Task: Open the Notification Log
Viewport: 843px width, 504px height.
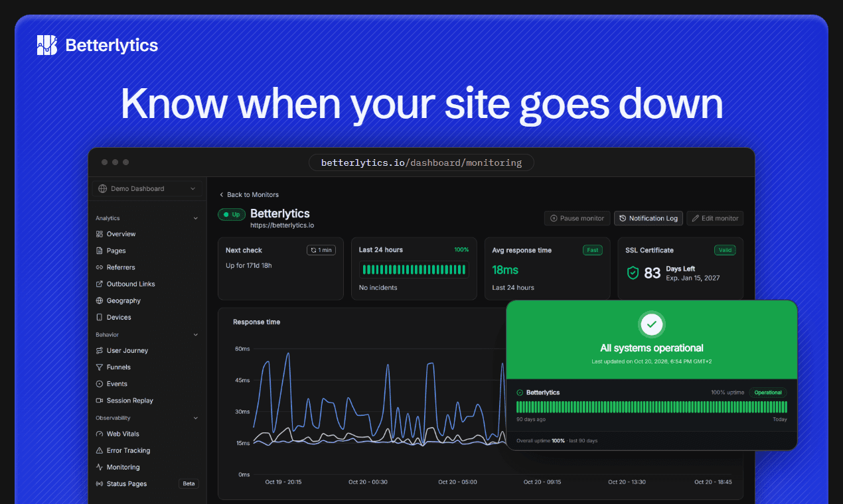Action: click(x=649, y=218)
